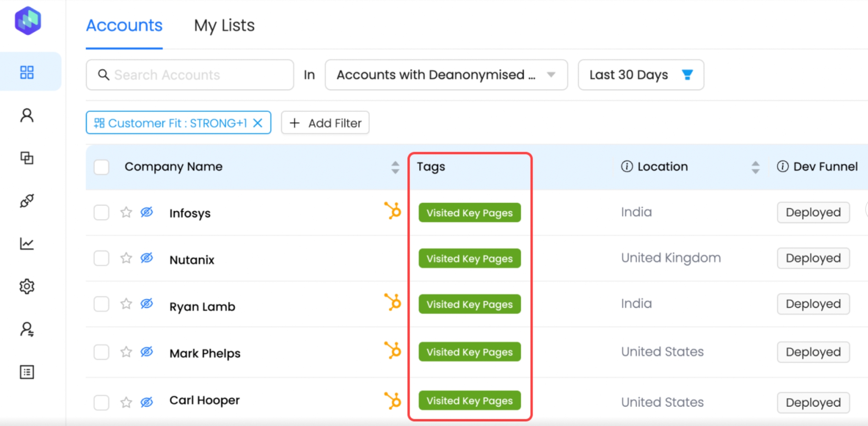Star the Nutanix account
Screen dimensions: 868x426
[x=126, y=258]
